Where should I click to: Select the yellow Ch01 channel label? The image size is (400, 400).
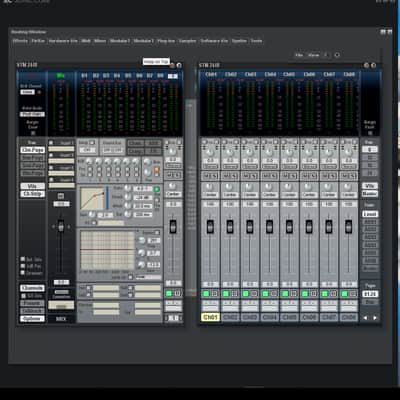coord(210,317)
